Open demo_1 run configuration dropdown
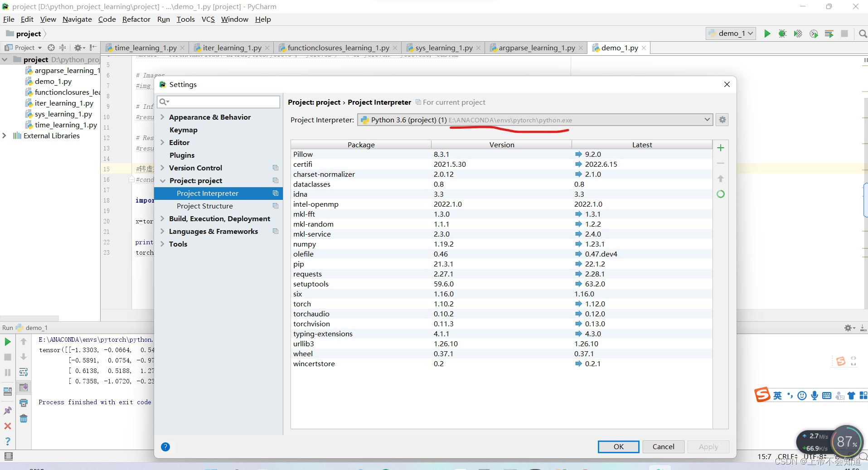This screenshot has width=868, height=470. click(731, 34)
